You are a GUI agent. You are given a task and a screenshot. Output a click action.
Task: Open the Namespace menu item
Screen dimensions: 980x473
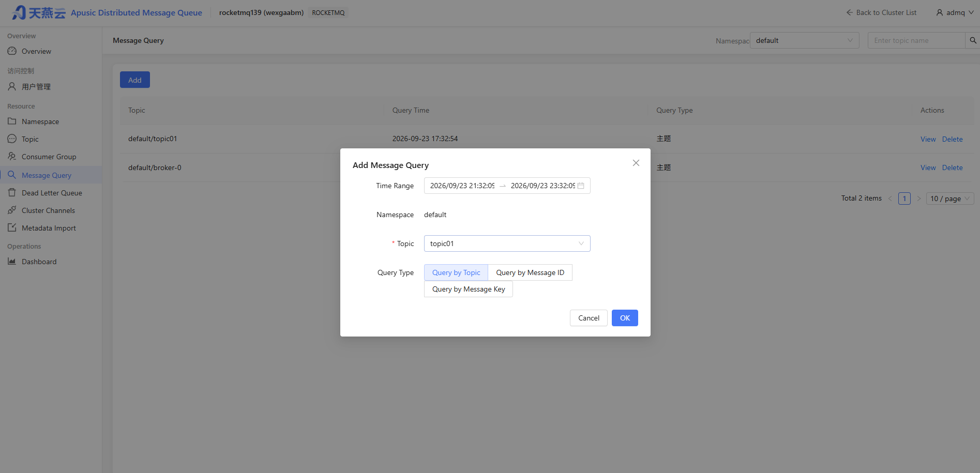tap(51, 121)
